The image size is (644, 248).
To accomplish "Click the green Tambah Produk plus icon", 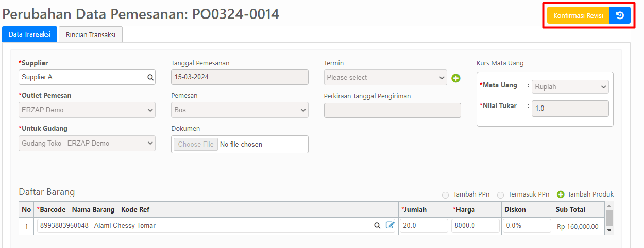I will (561, 194).
